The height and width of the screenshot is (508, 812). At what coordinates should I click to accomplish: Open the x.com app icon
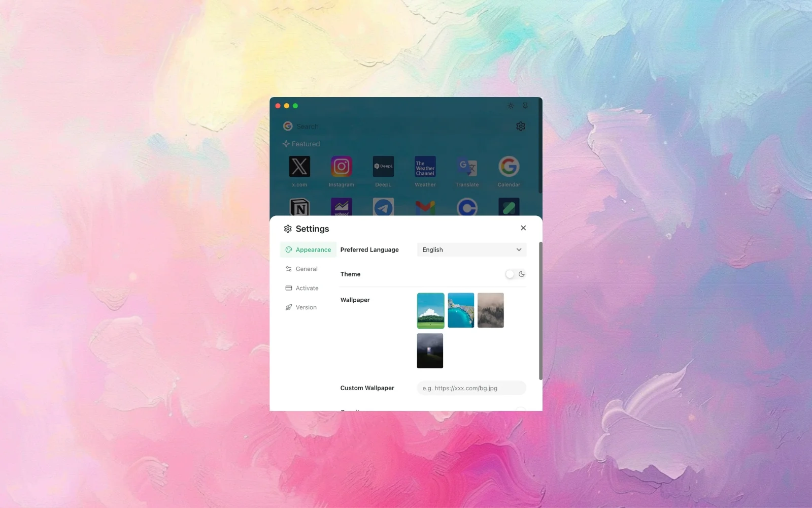click(299, 167)
